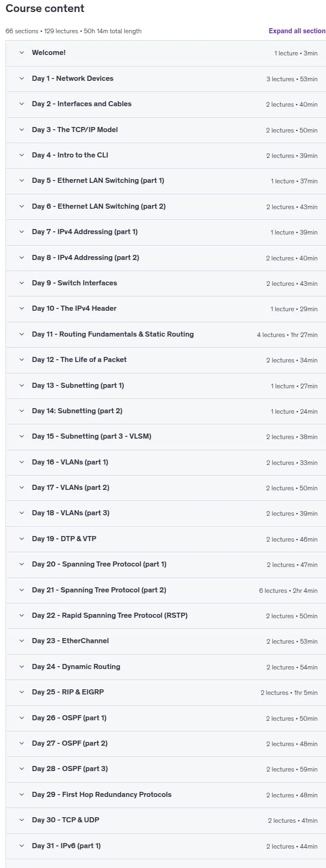Open Day 21 - Spanning Tree Protocol (part 2)
The height and width of the screenshot is (868, 326).
click(166, 590)
